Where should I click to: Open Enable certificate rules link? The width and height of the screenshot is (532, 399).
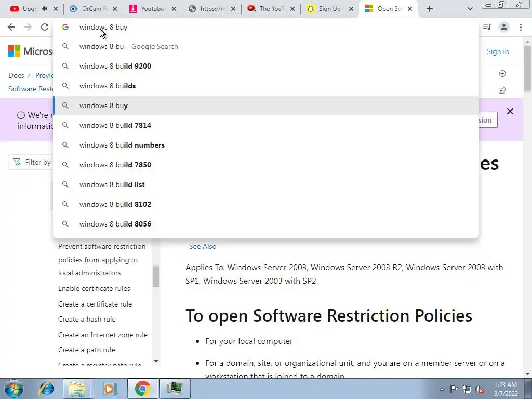94,288
